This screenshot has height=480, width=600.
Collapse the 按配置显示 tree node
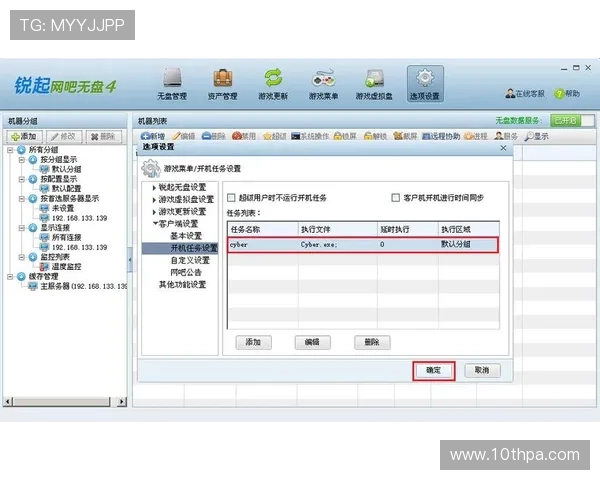coord(22,179)
